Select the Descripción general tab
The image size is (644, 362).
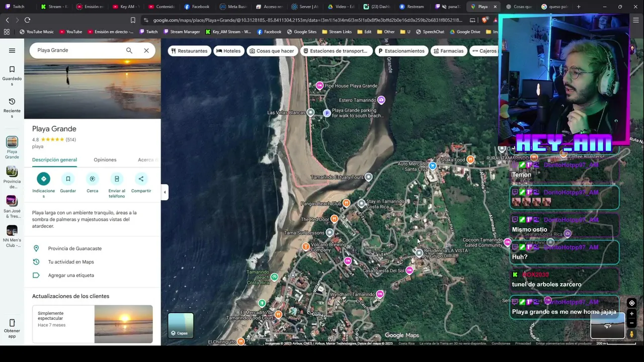(x=54, y=160)
